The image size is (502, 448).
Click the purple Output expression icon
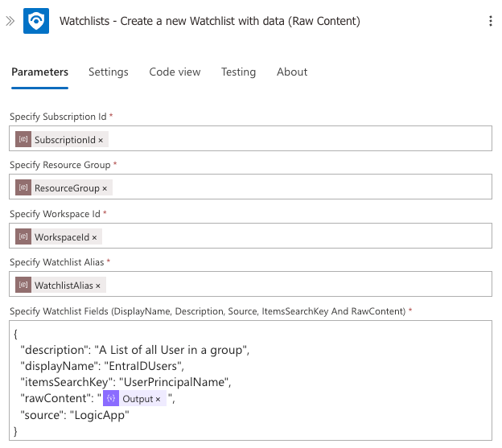point(111,398)
